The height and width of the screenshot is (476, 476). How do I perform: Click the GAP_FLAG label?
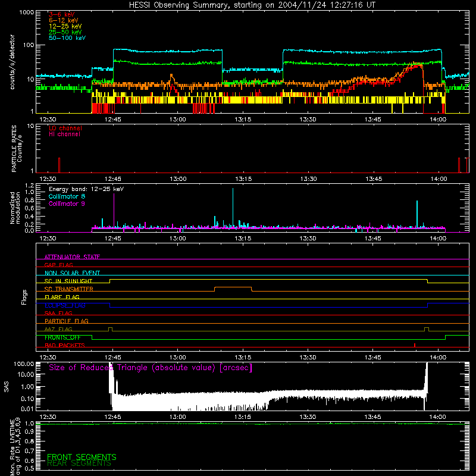pyautogui.click(x=58, y=265)
